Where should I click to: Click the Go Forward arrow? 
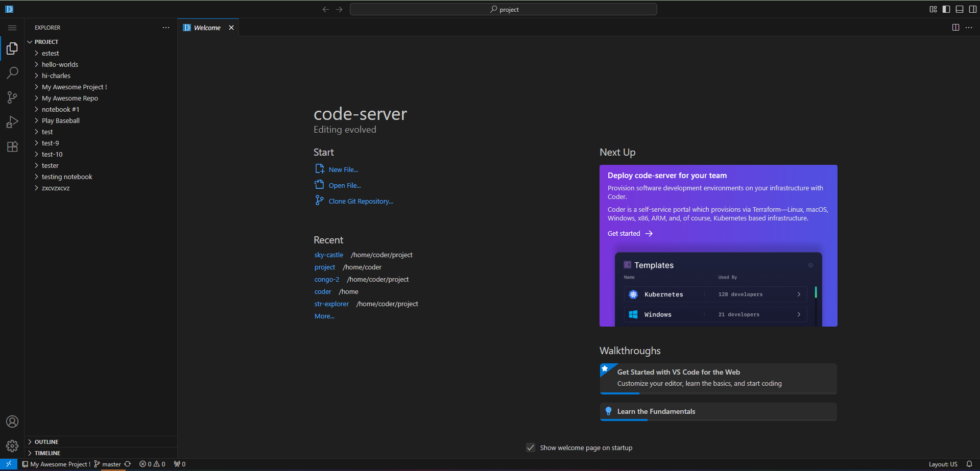pyautogui.click(x=339, y=9)
